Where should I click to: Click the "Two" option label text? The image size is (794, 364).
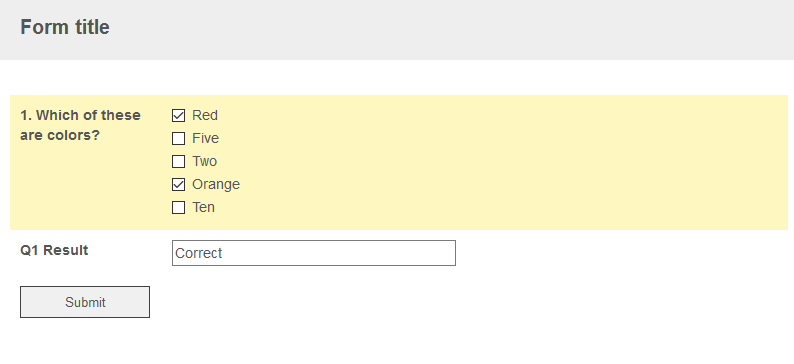(205, 161)
